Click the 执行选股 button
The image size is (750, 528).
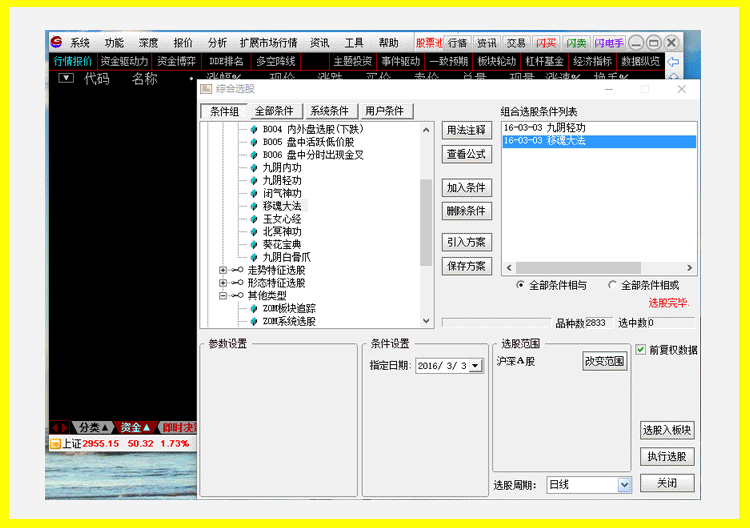(x=667, y=456)
